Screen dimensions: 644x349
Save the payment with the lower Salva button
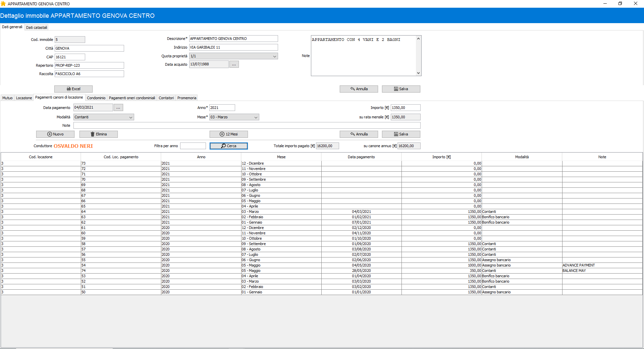click(x=401, y=134)
